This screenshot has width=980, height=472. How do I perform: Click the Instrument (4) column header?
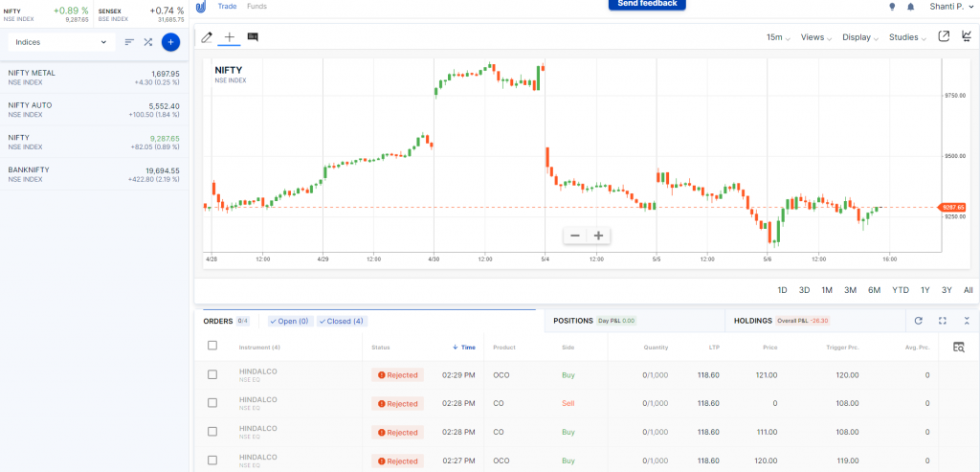[x=259, y=348]
